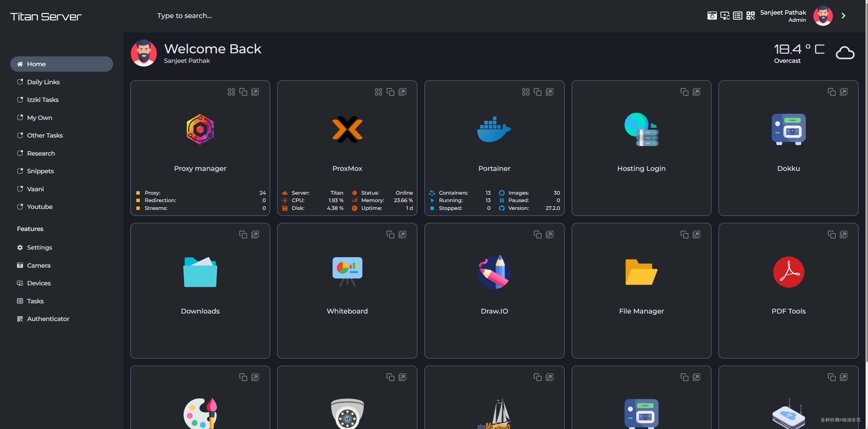Open Portainer external link icon

click(549, 92)
